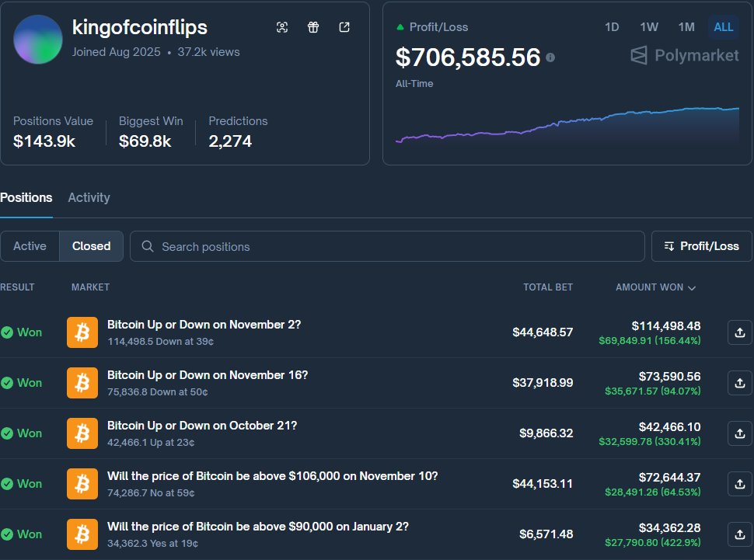The height and width of the screenshot is (560, 754).
Task: Click the gift rewards icon on the profile
Action: [x=313, y=26]
